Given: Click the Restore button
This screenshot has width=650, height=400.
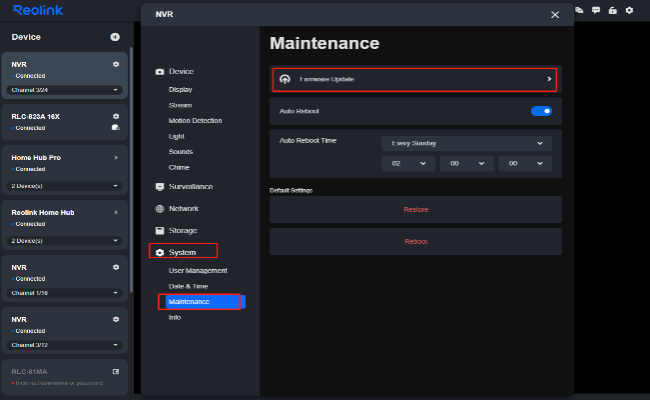Looking at the screenshot, I should tap(415, 209).
